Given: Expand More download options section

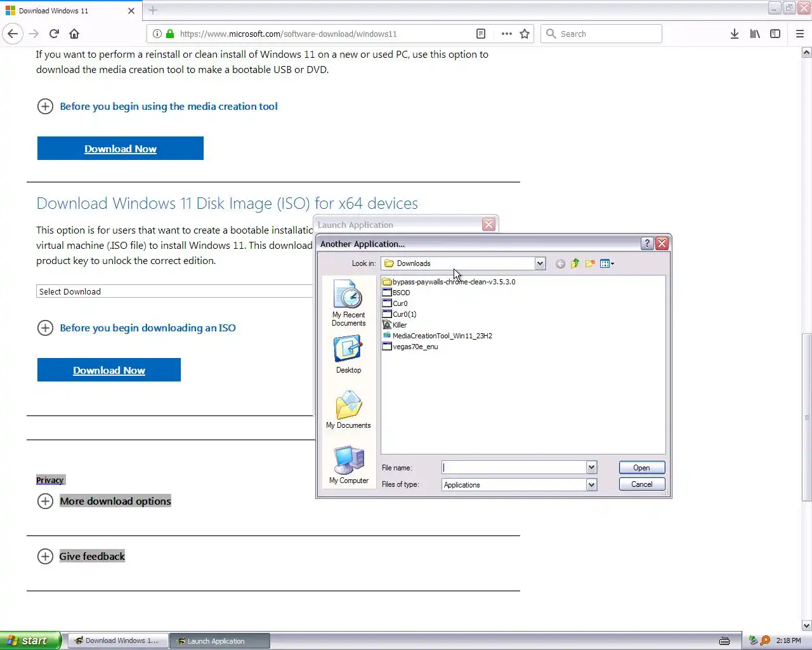Looking at the screenshot, I should (x=104, y=501).
